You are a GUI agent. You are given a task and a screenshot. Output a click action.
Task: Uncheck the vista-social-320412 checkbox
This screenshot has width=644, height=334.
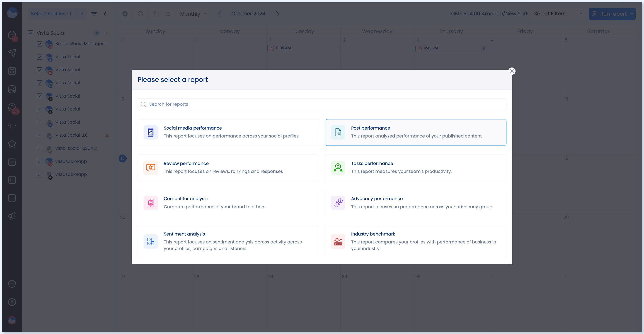tap(39, 148)
